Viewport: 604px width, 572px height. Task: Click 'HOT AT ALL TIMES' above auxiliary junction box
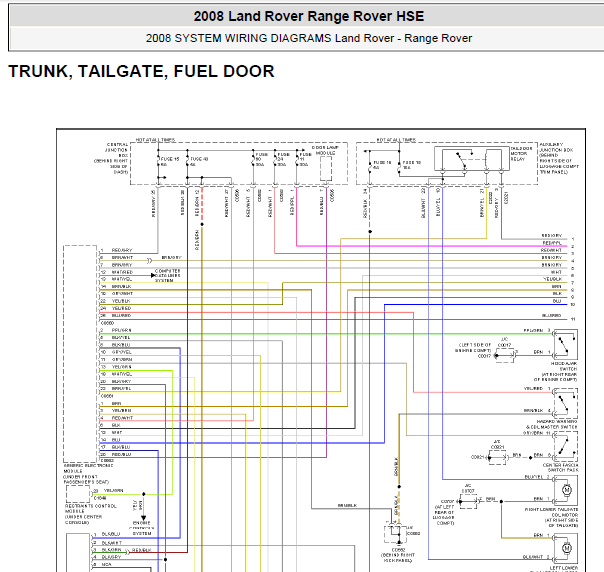click(396, 140)
